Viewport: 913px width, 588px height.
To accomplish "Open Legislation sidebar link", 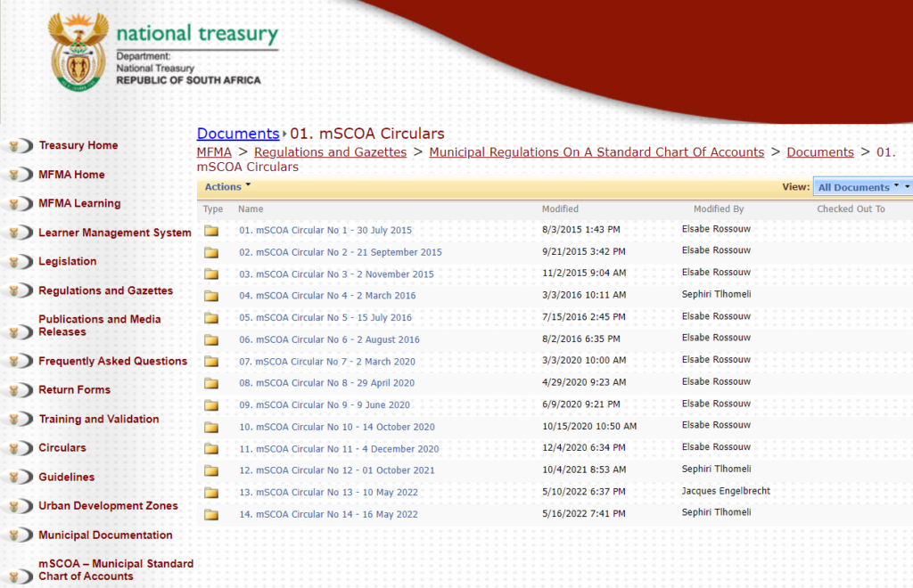I will coord(68,262).
